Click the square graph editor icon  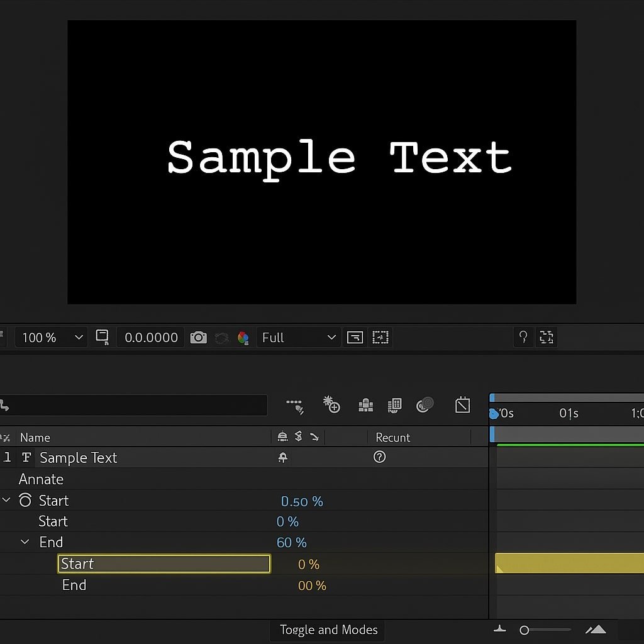pyautogui.click(x=462, y=405)
